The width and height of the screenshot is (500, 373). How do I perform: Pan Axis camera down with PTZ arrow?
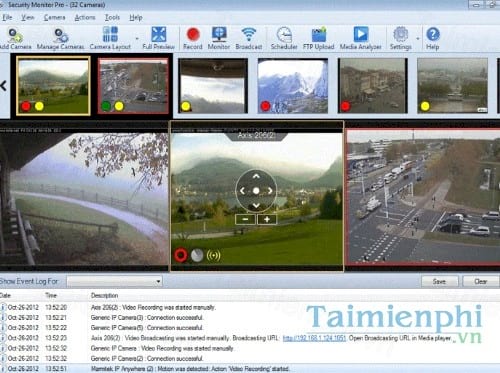[256, 205]
